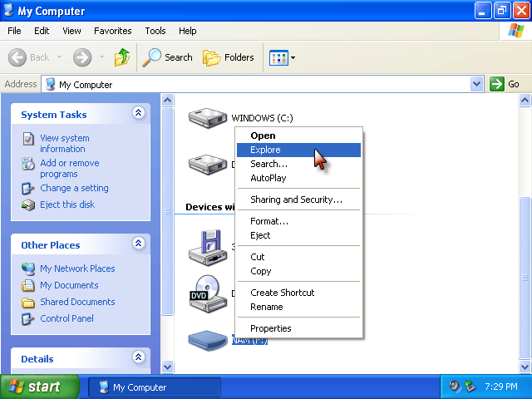Viewport: 532px width, 399px height.
Task: Click the left pane scroll-down arrow
Action: tap(168, 367)
